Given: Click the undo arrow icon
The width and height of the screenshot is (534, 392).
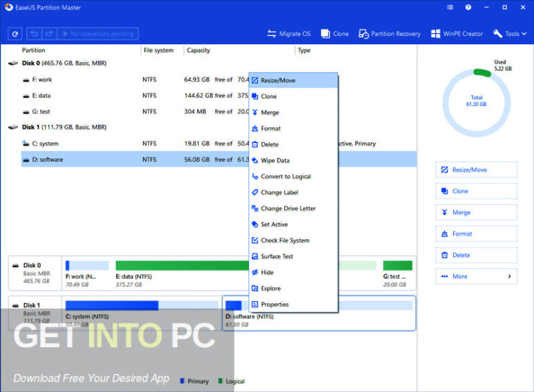Looking at the screenshot, I should coord(34,34).
